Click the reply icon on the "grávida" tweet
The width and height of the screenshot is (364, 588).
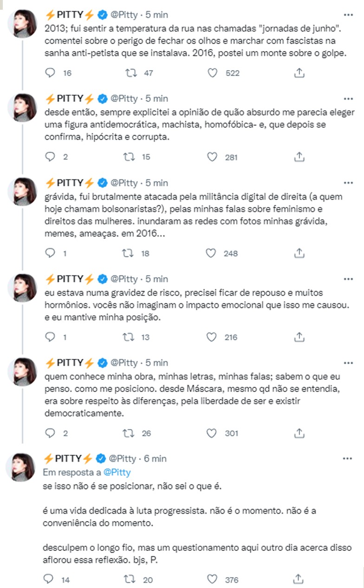[x=50, y=254]
